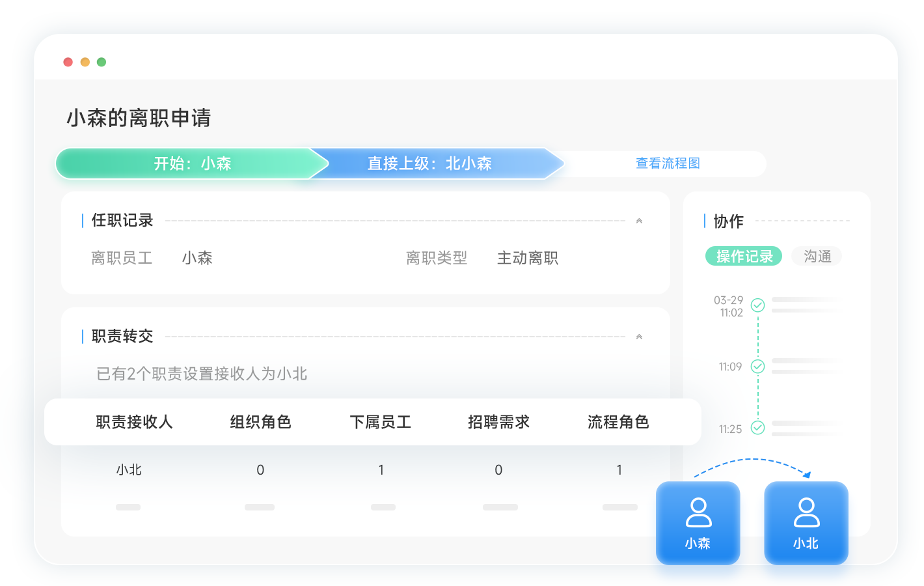Click the 小森 user avatar card

[x=698, y=522]
